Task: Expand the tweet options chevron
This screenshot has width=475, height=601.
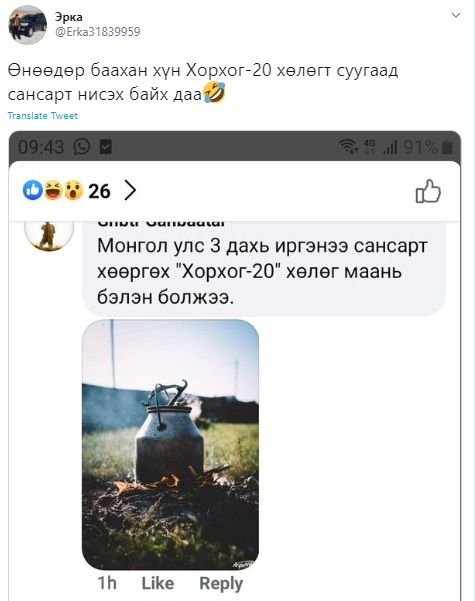Action: point(456,15)
